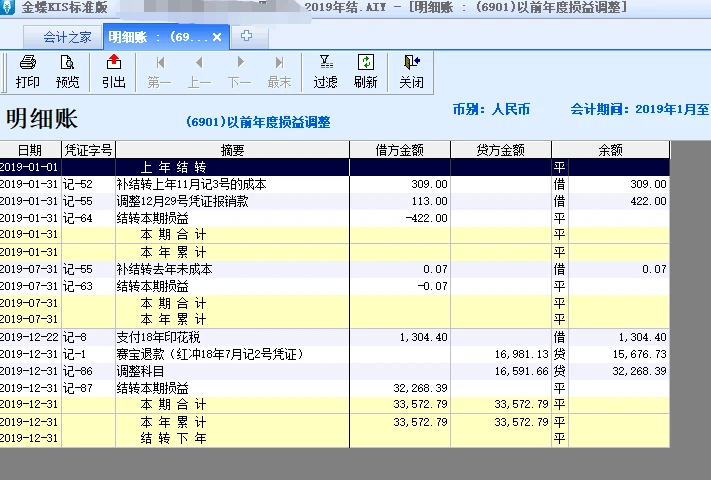Click debit amount 0.07 in 记-55 July row

pyautogui.click(x=435, y=269)
